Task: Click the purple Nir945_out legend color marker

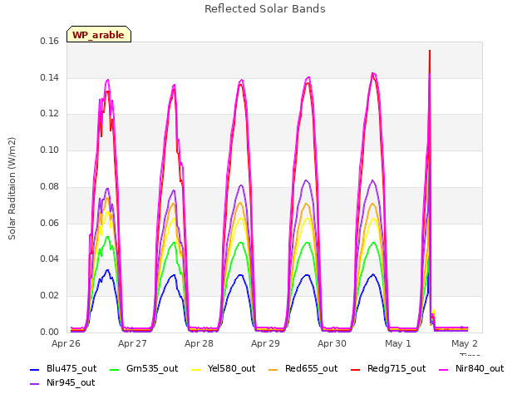Action: tap(35, 384)
